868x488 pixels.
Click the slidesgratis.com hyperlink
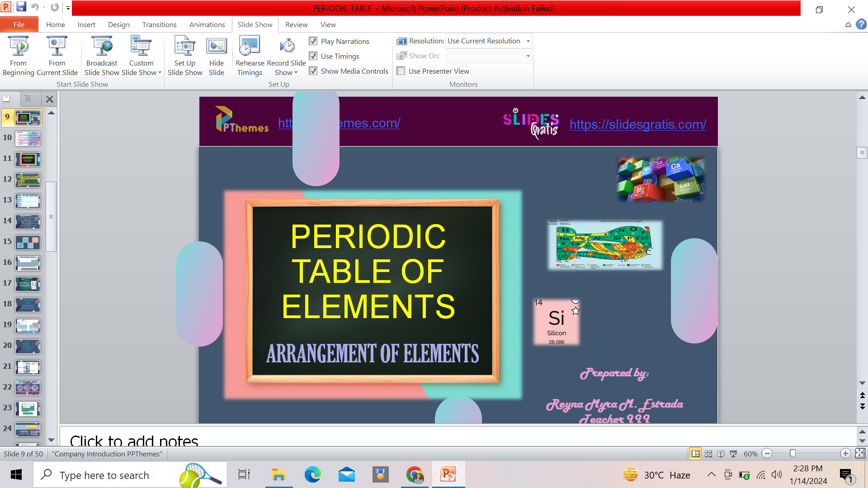tap(637, 124)
